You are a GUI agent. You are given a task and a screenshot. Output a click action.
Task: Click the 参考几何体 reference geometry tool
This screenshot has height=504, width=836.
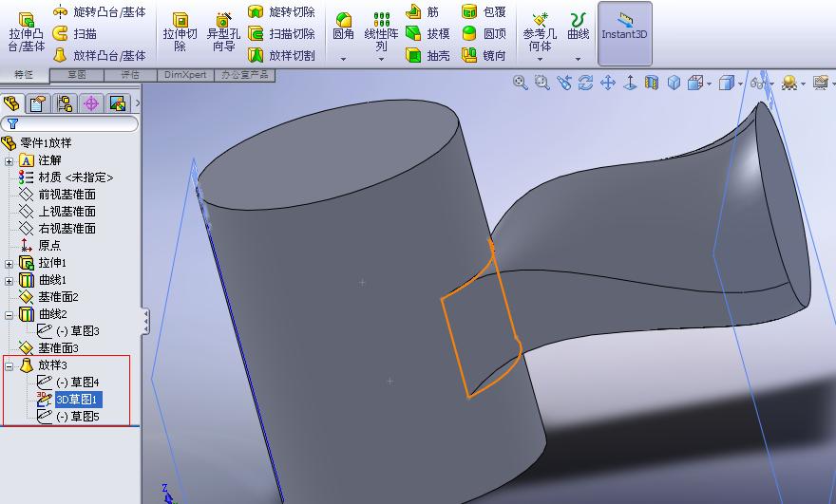[540, 32]
